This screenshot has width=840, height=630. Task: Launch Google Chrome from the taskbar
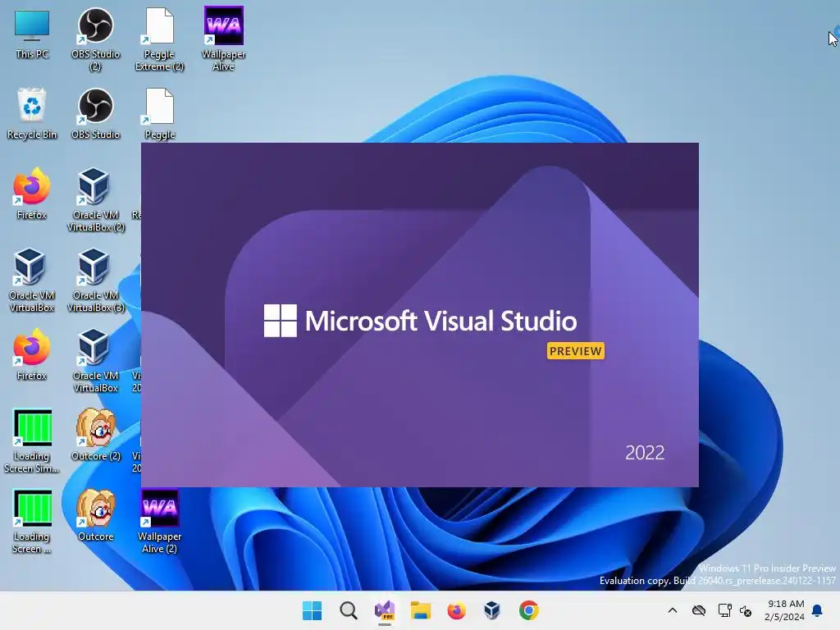[529, 610]
